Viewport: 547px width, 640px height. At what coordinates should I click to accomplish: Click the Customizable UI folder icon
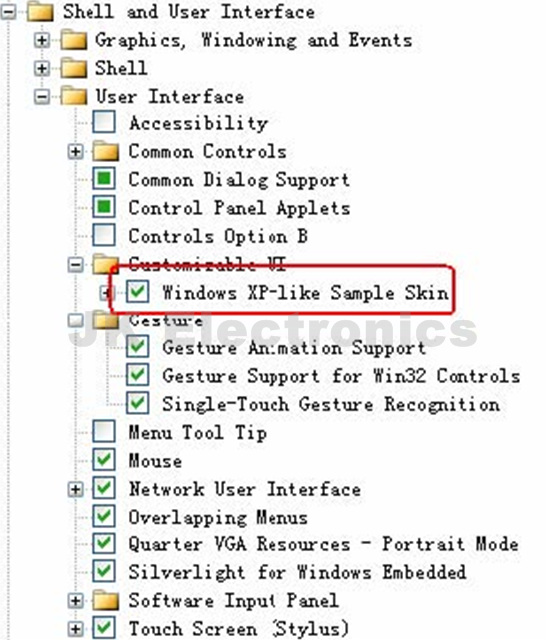point(106,264)
